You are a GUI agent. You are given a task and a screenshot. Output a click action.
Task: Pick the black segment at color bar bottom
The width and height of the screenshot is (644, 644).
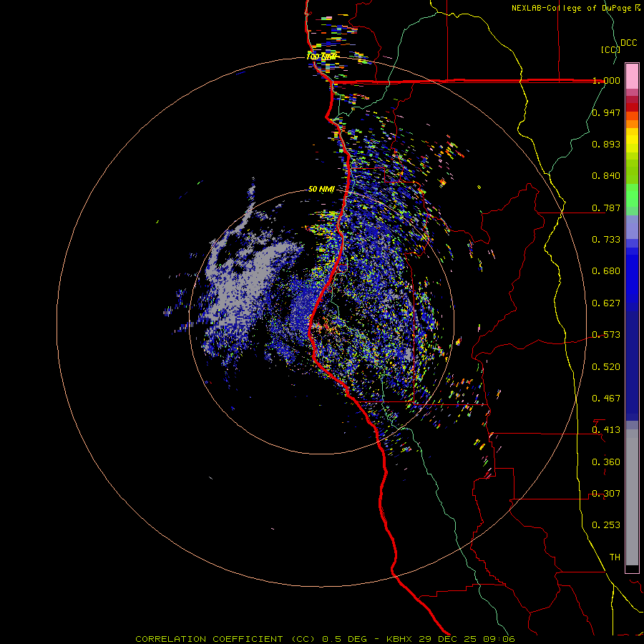click(632, 568)
